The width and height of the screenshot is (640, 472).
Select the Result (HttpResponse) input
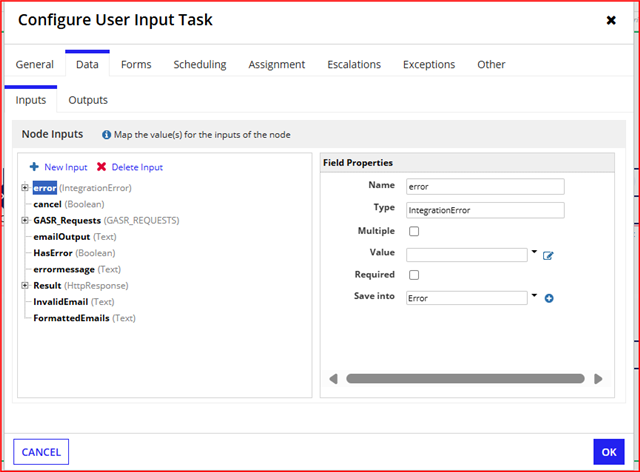pyautogui.click(x=81, y=285)
